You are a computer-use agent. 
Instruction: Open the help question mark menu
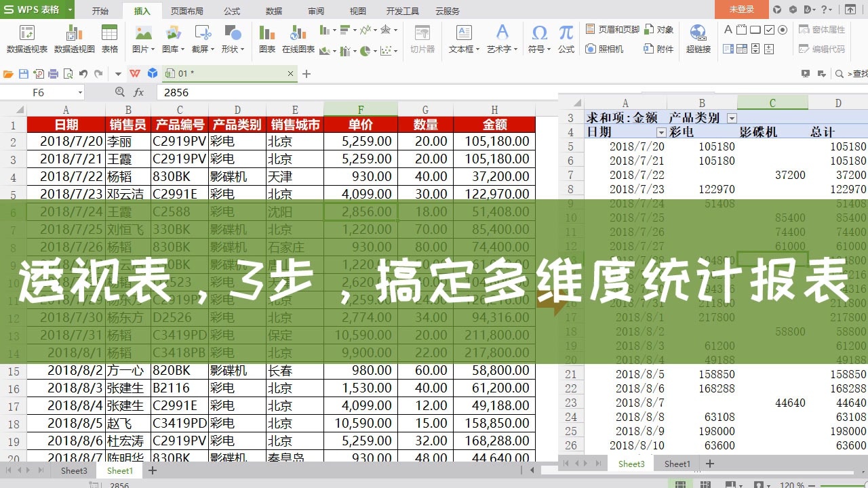pos(827,9)
